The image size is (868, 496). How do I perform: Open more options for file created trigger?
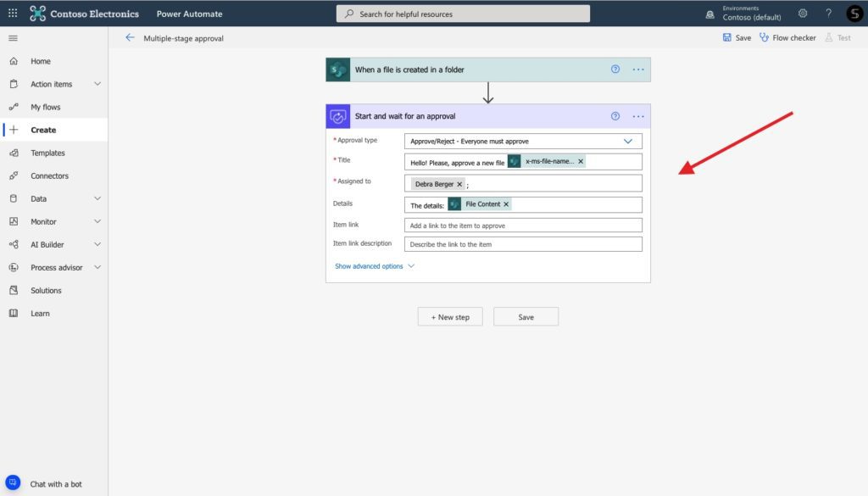pos(638,70)
